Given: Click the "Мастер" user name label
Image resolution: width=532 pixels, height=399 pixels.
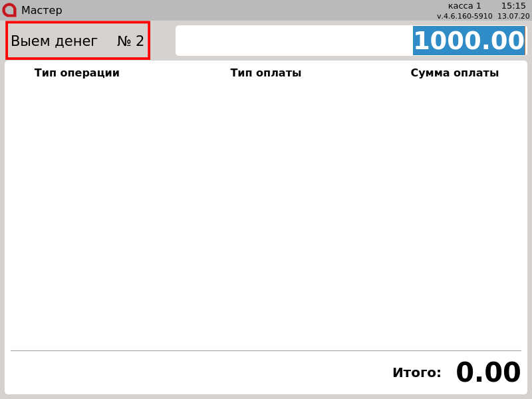Looking at the screenshot, I should [41, 11].
